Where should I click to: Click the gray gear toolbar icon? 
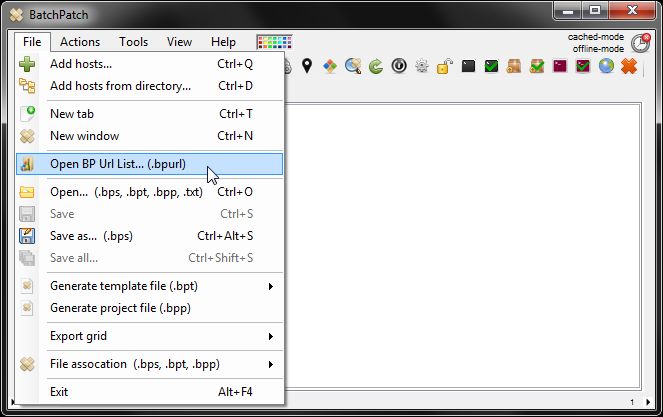tap(422, 66)
